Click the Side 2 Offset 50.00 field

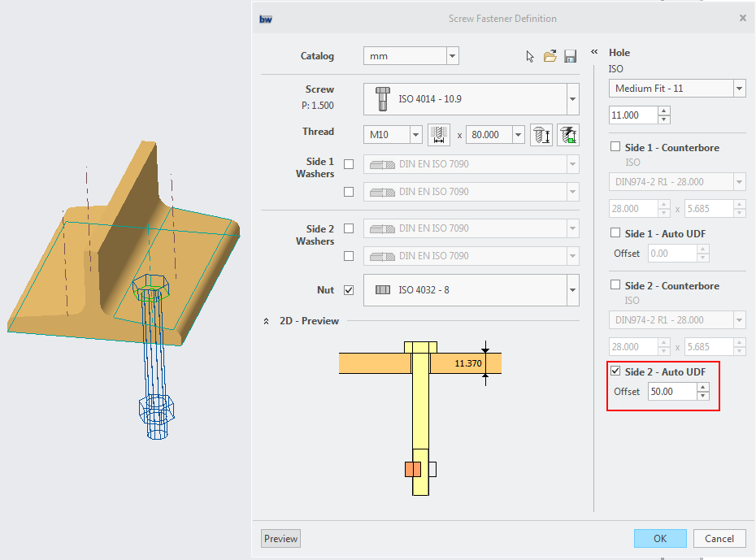pos(672,391)
